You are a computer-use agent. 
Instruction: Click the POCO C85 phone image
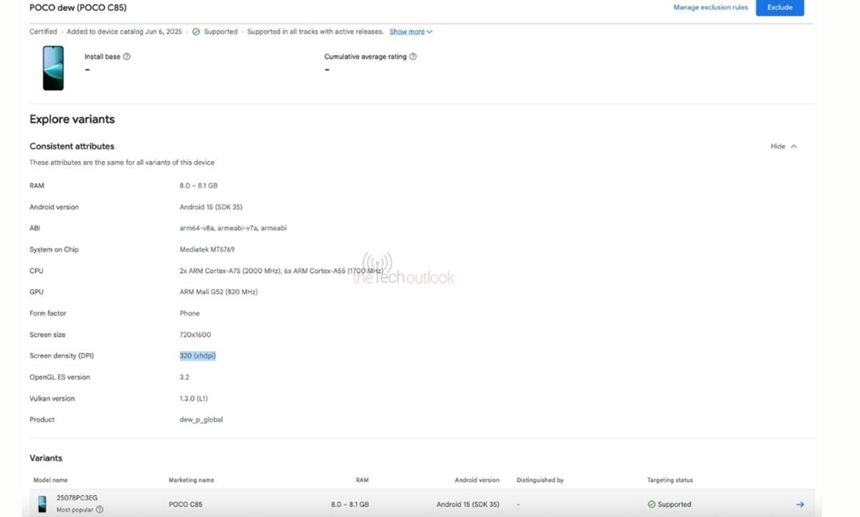pyautogui.click(x=53, y=68)
